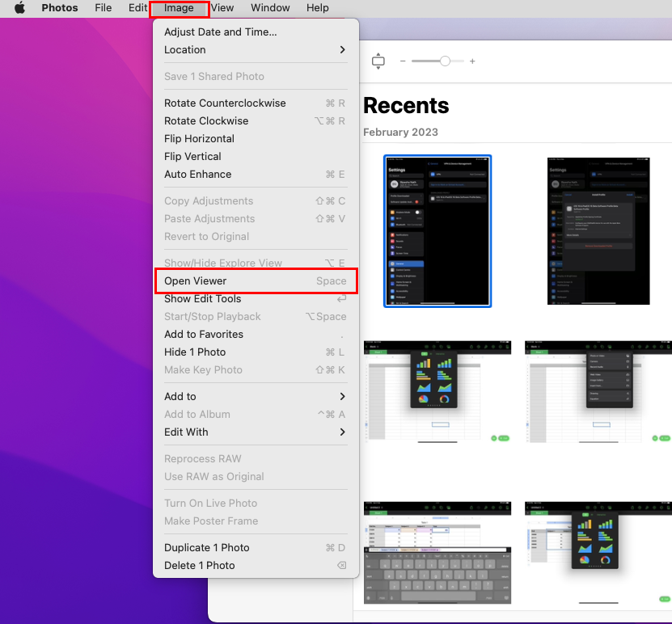Select the dimmed Settings profile dialog thumbnail
This screenshot has width=672, height=624.
pos(598,231)
